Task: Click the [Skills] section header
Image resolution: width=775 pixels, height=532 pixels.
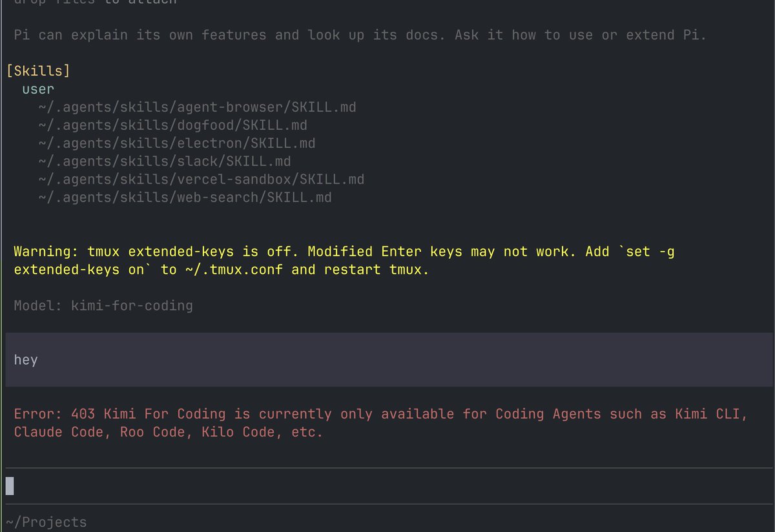Action: [37, 70]
